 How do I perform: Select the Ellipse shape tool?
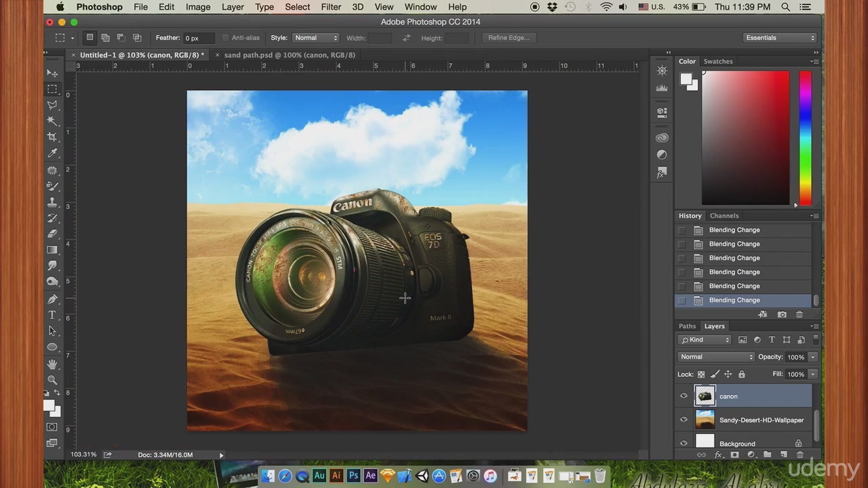click(x=52, y=347)
